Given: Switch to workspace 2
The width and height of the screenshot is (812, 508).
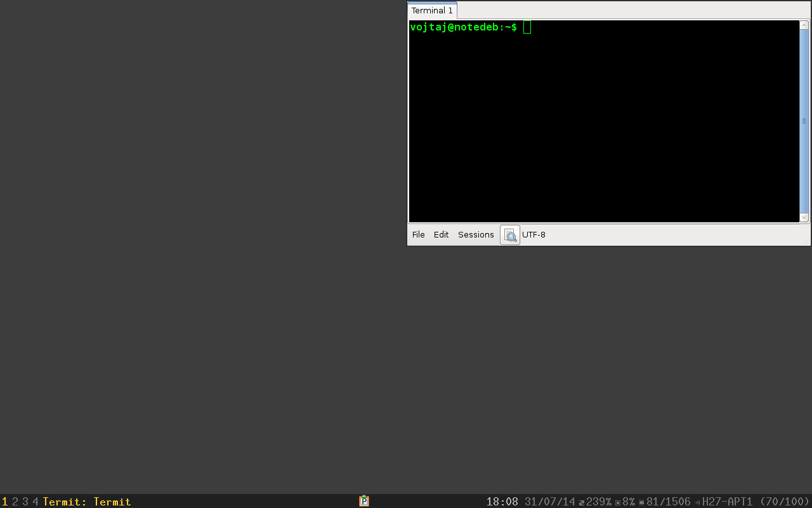Looking at the screenshot, I should tap(15, 502).
